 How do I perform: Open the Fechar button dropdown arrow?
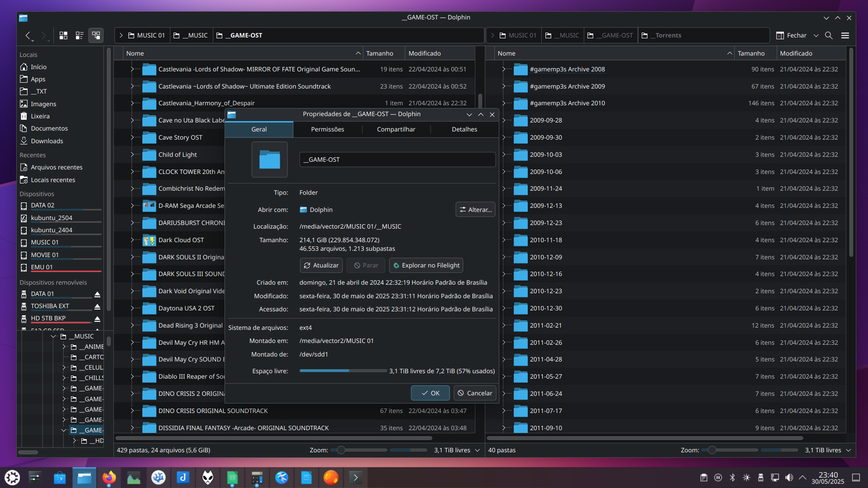(816, 35)
